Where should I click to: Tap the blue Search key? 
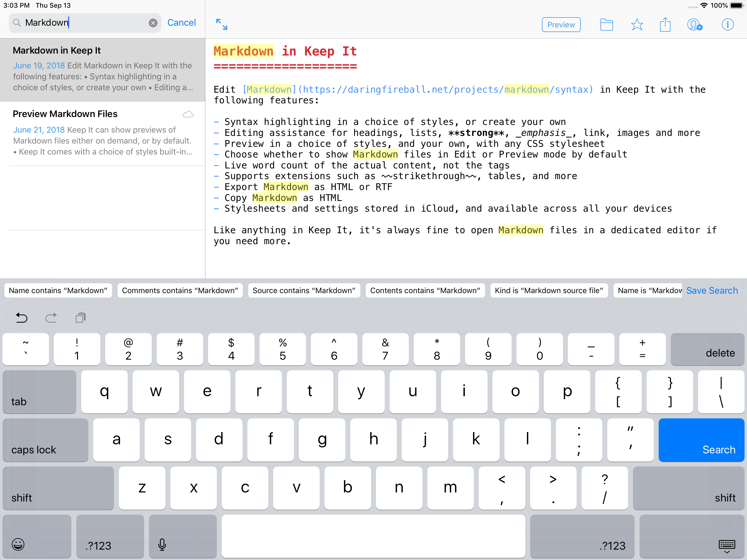[x=701, y=440]
